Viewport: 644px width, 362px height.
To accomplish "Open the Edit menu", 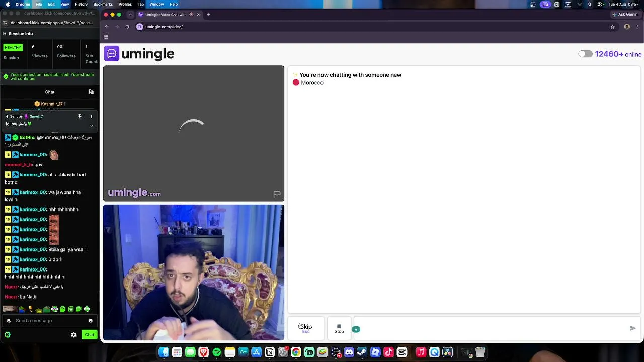I will click(51, 4).
